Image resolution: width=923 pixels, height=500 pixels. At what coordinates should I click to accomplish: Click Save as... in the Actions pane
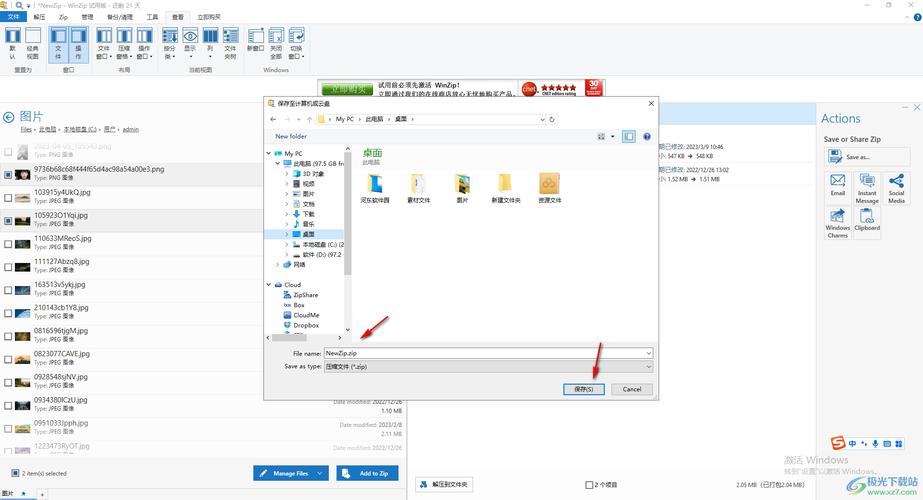pos(866,157)
